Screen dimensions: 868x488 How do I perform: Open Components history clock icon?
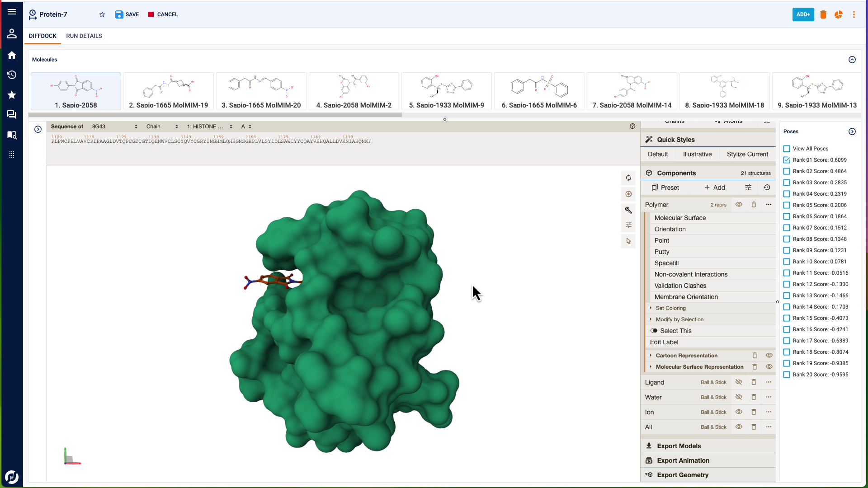click(x=767, y=188)
